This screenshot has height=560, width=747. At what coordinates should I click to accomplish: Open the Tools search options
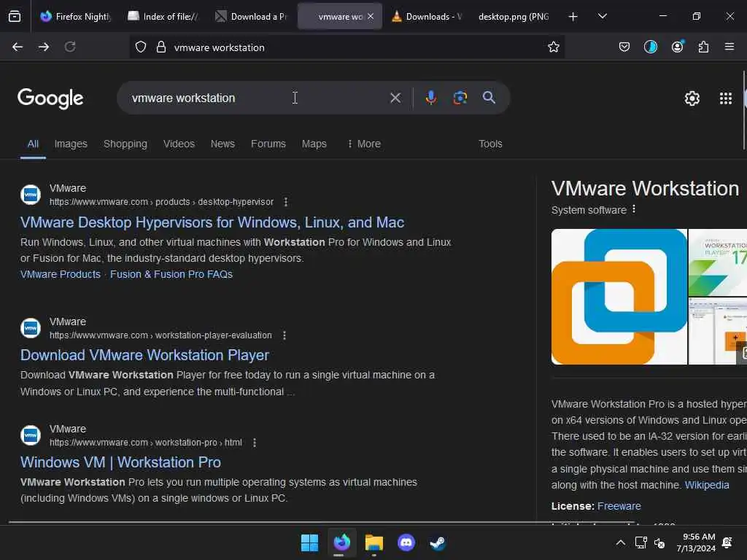(x=490, y=144)
